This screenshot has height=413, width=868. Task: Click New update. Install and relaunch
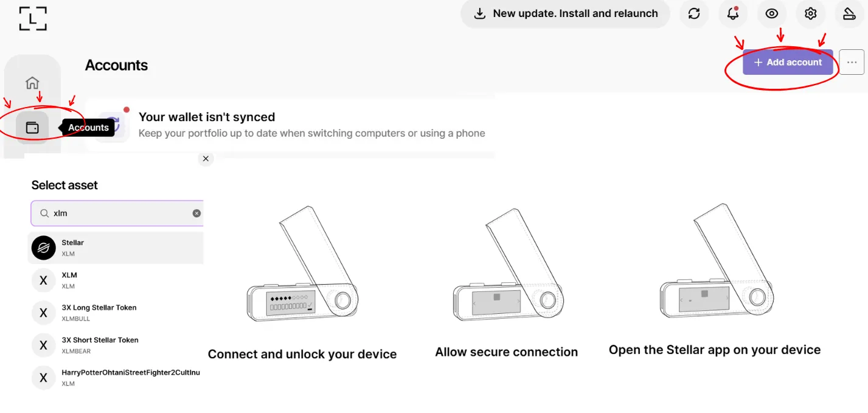point(565,13)
